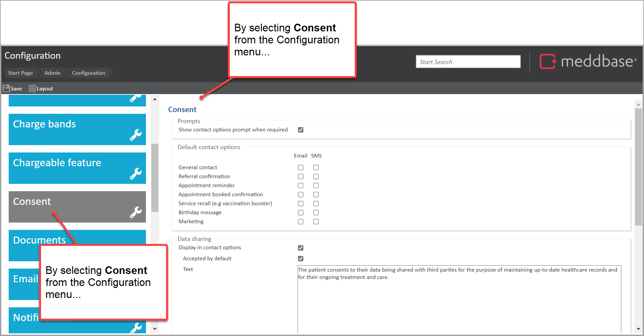This screenshot has height=336, width=644.
Task: Click the wrench icon on Charge bands tile
Action: 136,135
